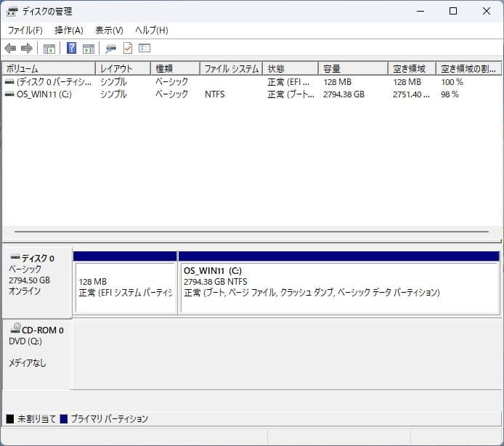Open the ファイル(F) menu
The image size is (504, 446).
point(25,31)
